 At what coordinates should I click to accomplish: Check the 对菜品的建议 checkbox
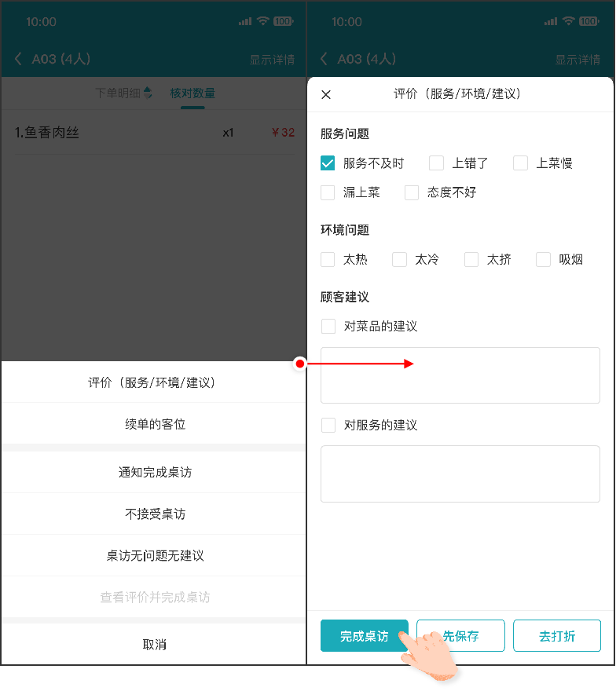328,326
